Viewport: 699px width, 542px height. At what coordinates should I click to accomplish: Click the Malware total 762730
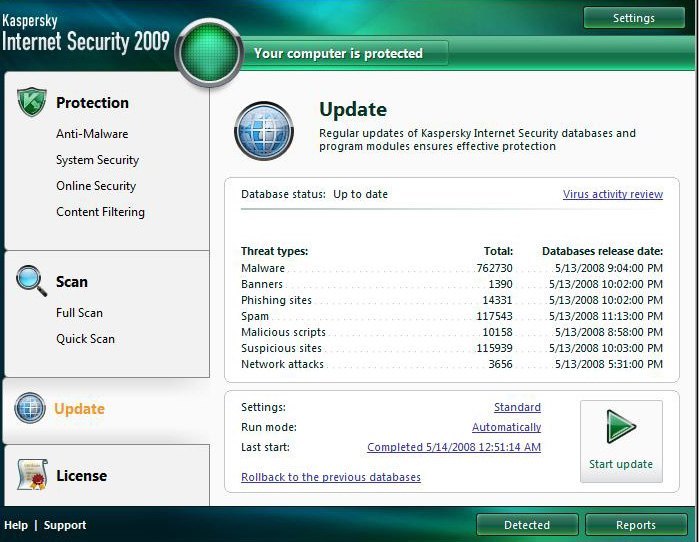[x=494, y=268]
